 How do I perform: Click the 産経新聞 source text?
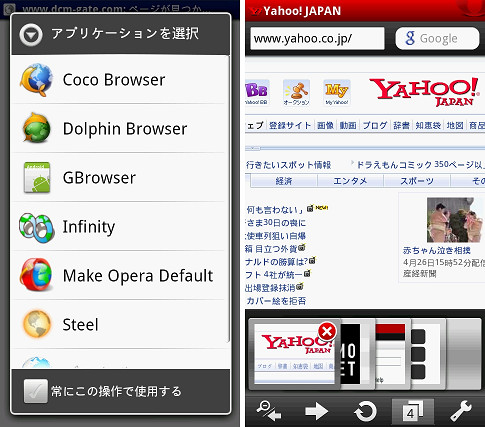[x=420, y=274]
